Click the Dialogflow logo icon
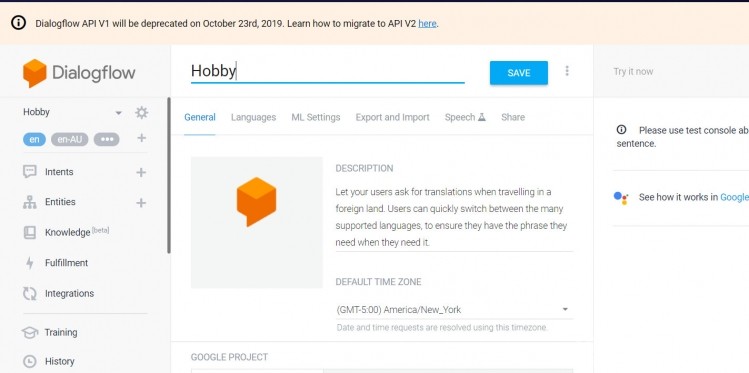 [35, 73]
